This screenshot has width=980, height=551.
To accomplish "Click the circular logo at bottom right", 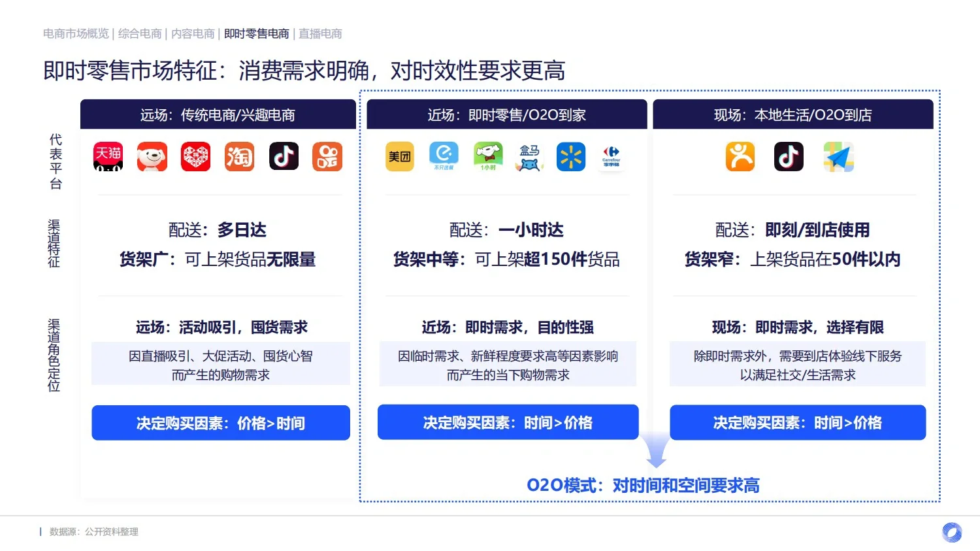I will point(951,533).
